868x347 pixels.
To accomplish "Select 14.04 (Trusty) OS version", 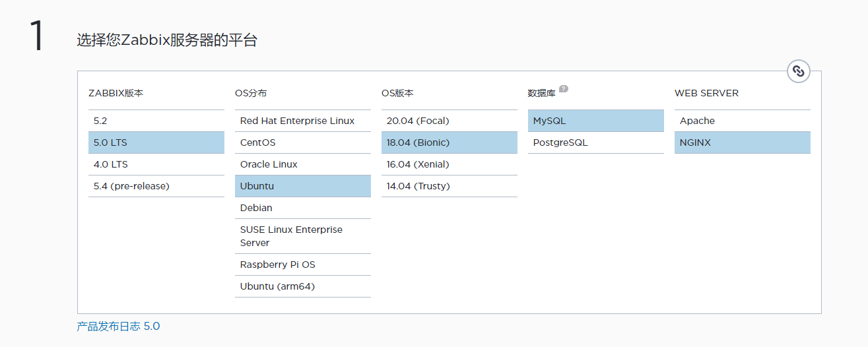I will pos(449,186).
